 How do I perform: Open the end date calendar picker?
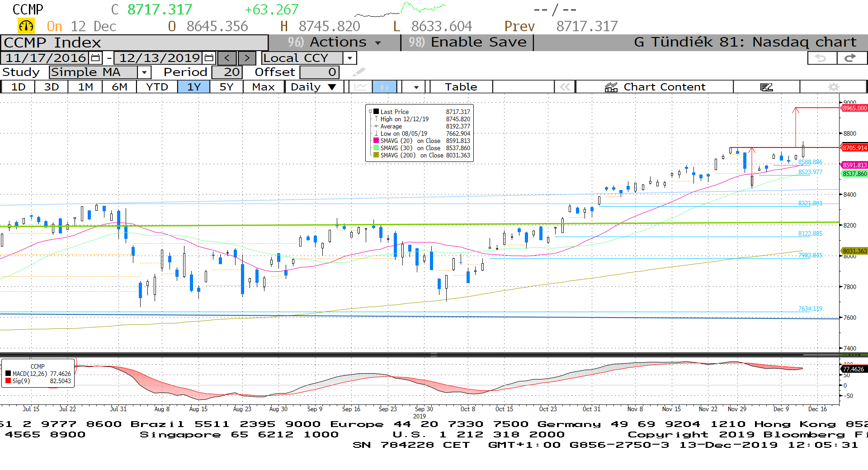[209, 58]
